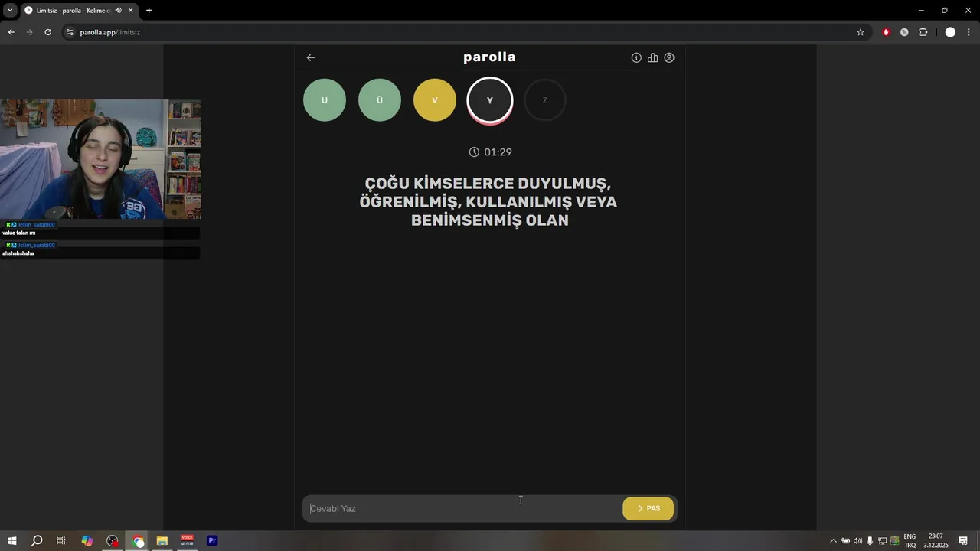View site information icon in address bar

(70, 32)
